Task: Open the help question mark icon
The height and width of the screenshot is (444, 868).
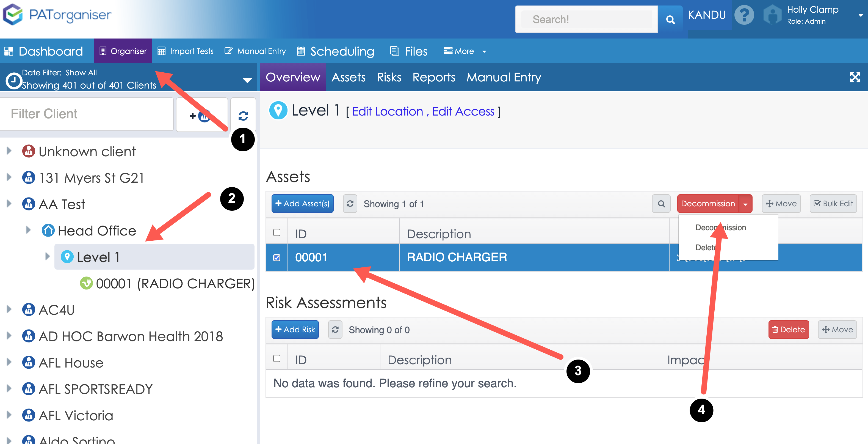Action: pos(744,15)
